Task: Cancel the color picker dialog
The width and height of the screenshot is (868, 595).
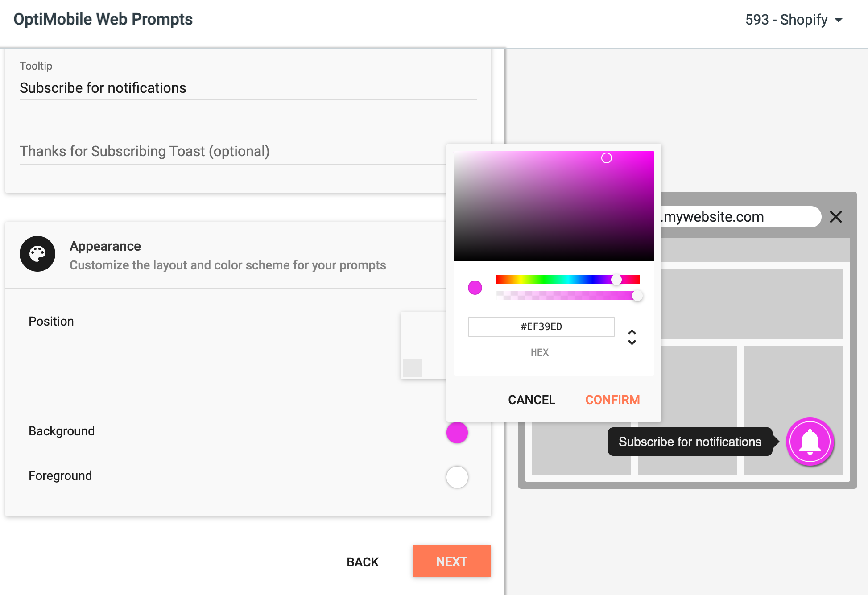Action: pyautogui.click(x=532, y=400)
